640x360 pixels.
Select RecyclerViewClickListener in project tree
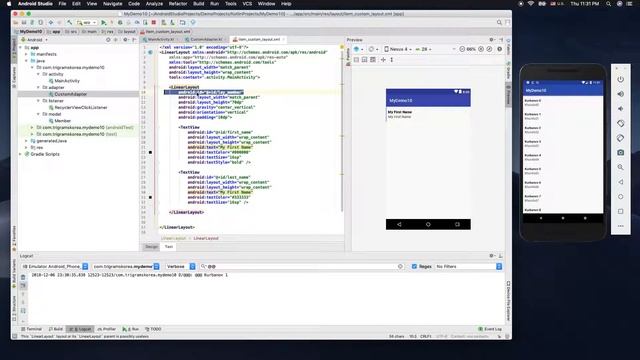81,107
